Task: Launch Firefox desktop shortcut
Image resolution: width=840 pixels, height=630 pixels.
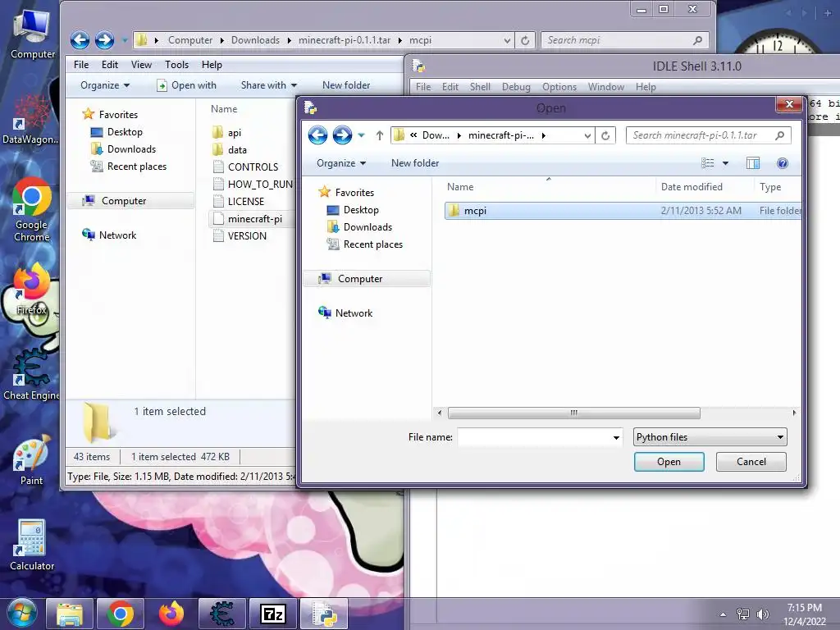Action: click(x=31, y=290)
